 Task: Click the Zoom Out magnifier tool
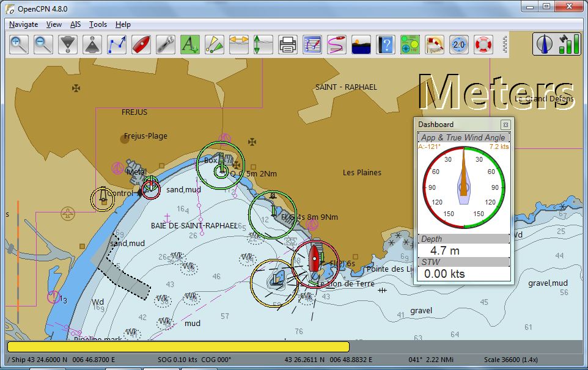pos(43,45)
